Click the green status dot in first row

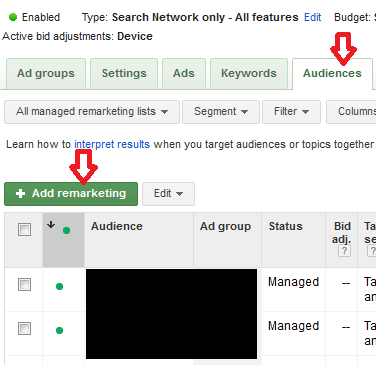click(x=59, y=286)
